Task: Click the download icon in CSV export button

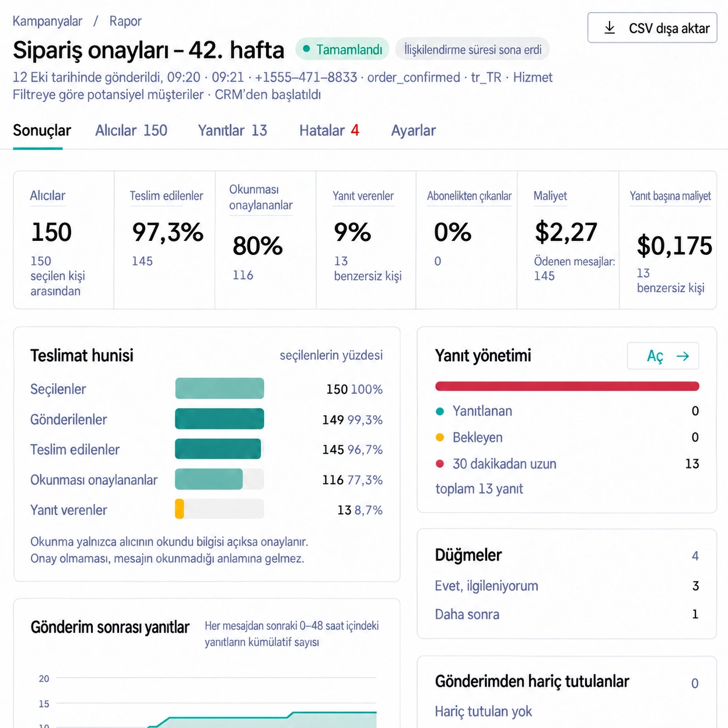Action: coord(610,28)
